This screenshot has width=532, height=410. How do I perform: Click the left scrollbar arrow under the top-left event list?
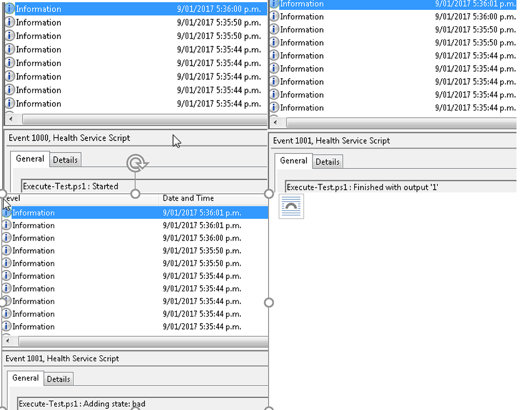10,119
